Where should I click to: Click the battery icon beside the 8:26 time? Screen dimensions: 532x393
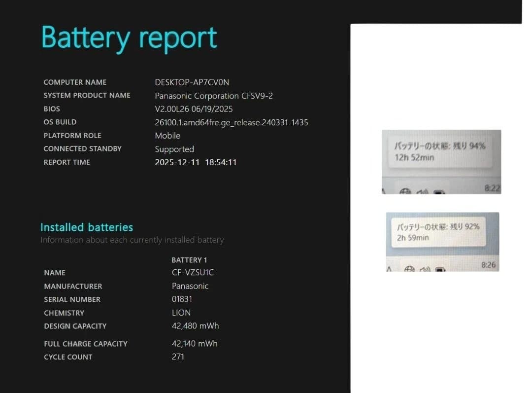click(440, 270)
